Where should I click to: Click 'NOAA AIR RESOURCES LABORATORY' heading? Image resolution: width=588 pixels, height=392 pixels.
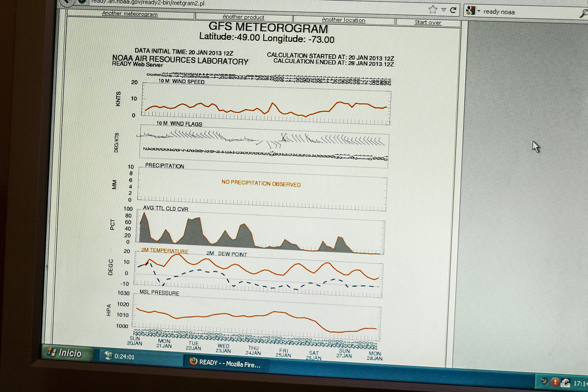coord(180,60)
